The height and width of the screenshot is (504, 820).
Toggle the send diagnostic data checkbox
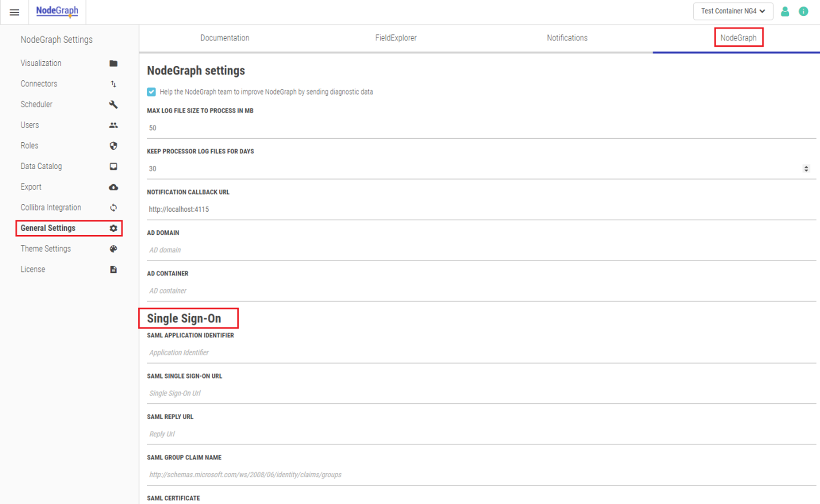point(151,92)
